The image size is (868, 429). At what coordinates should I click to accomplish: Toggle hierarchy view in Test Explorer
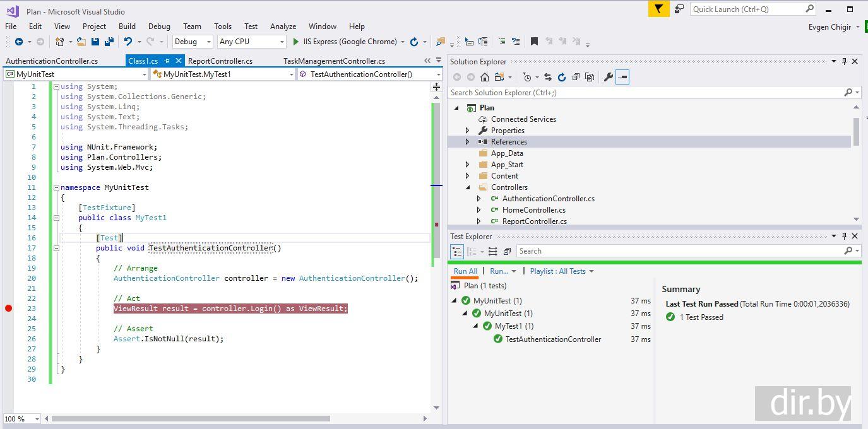click(457, 251)
